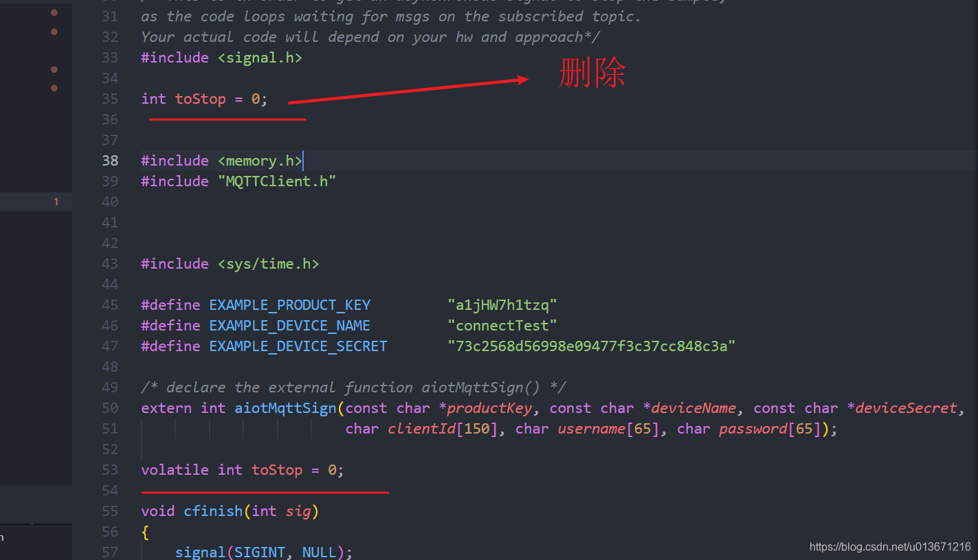Click line number 35 in the gutter
The width and height of the screenshot is (978, 560).
[x=110, y=99]
